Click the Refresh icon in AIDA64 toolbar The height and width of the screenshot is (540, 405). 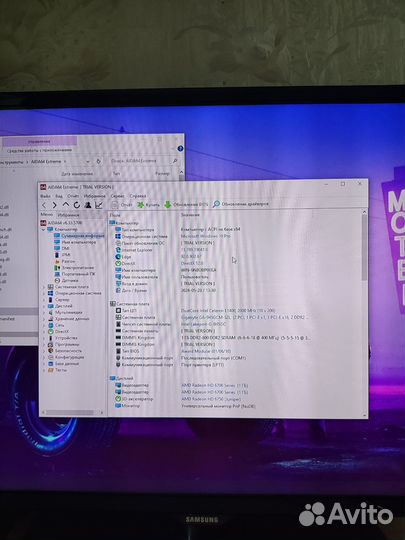(76, 205)
